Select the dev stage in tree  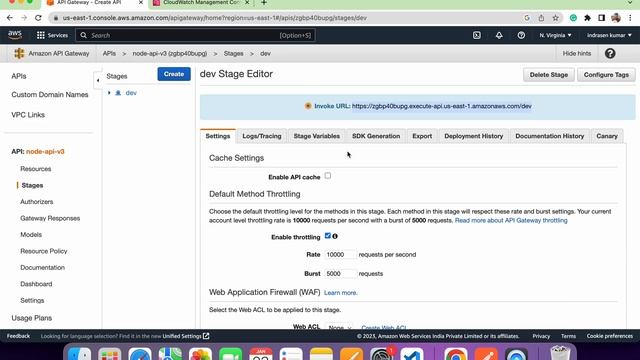click(x=131, y=93)
